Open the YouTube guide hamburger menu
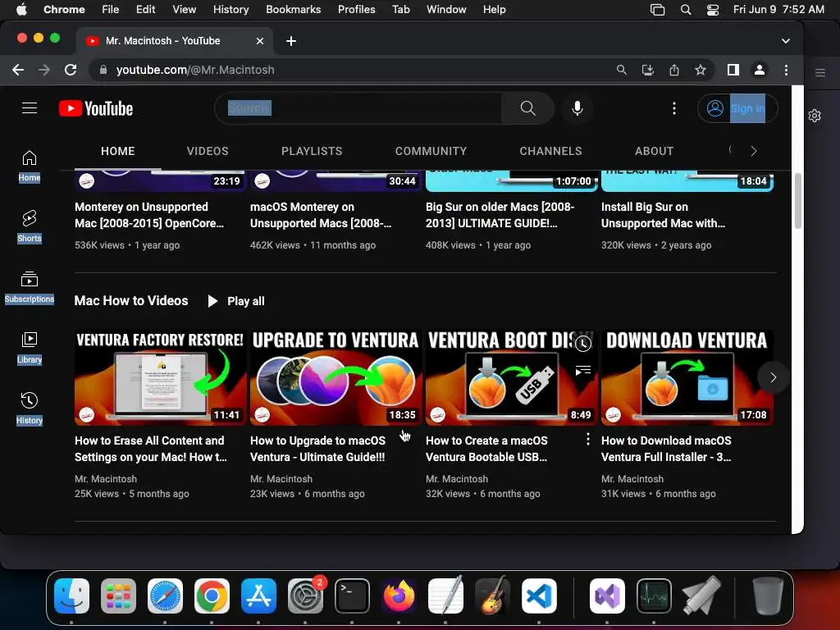 click(30, 108)
